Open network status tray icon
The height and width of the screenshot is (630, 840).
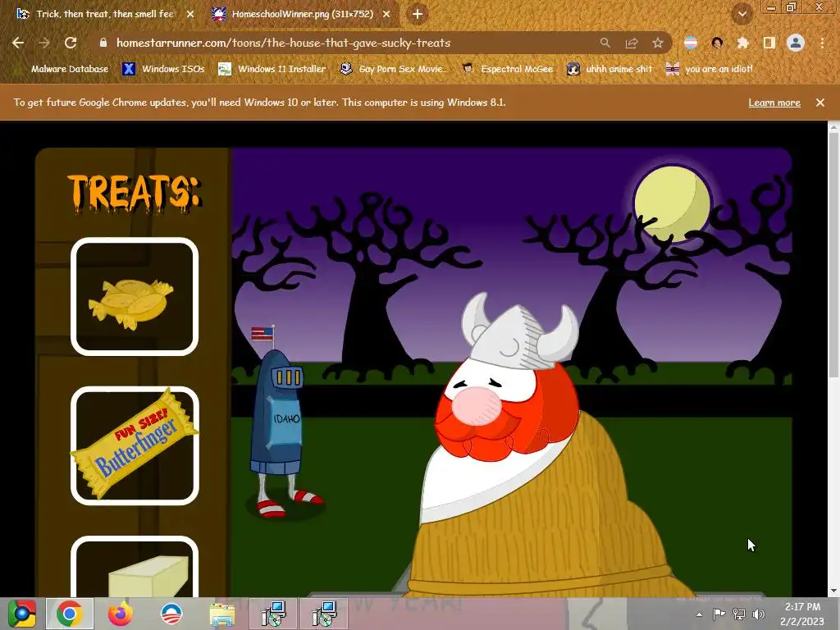tap(739, 614)
